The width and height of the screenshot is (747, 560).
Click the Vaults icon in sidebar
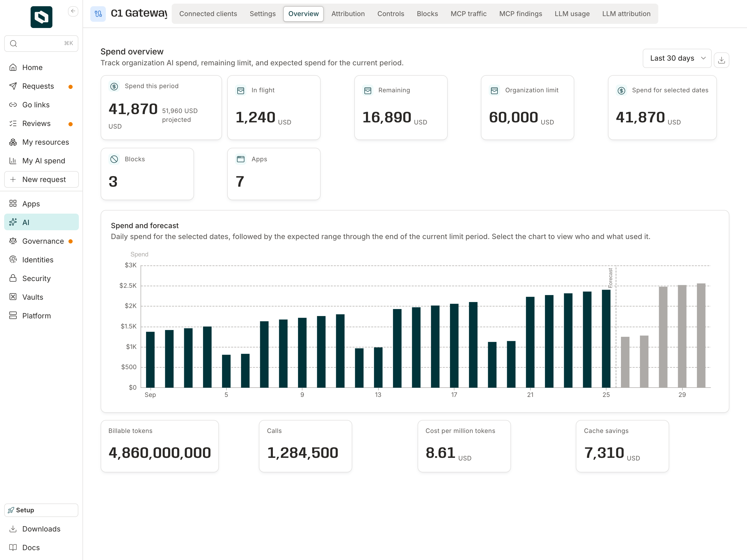pos(13,297)
